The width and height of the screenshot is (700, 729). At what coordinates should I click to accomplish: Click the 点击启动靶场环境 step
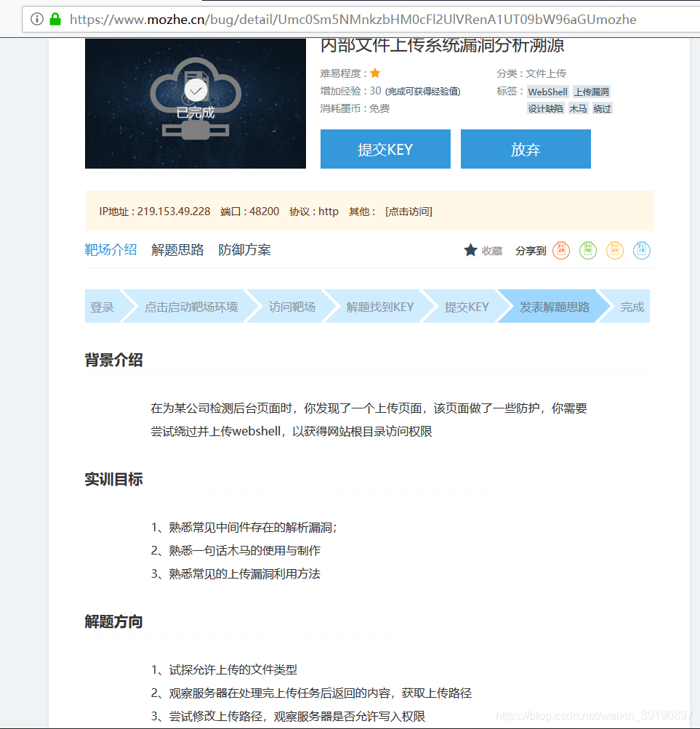[x=191, y=307]
